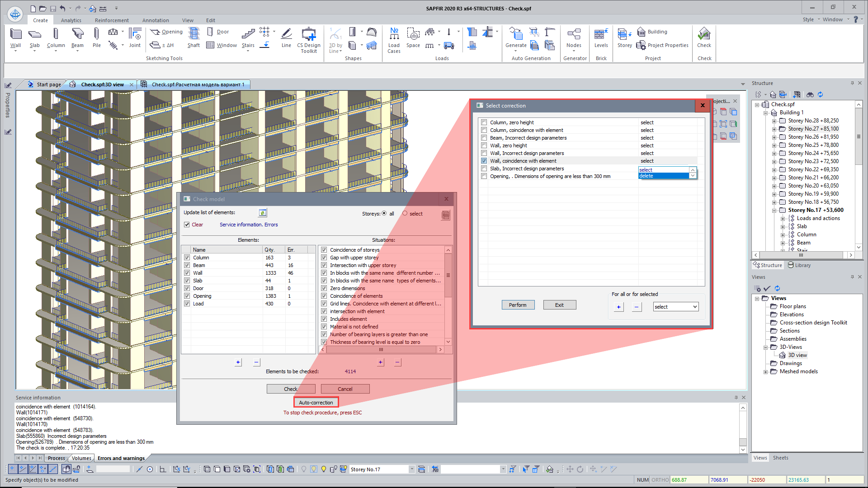The width and height of the screenshot is (868, 488).
Task: Open 'For all or for selected' combo box
Action: point(675,307)
